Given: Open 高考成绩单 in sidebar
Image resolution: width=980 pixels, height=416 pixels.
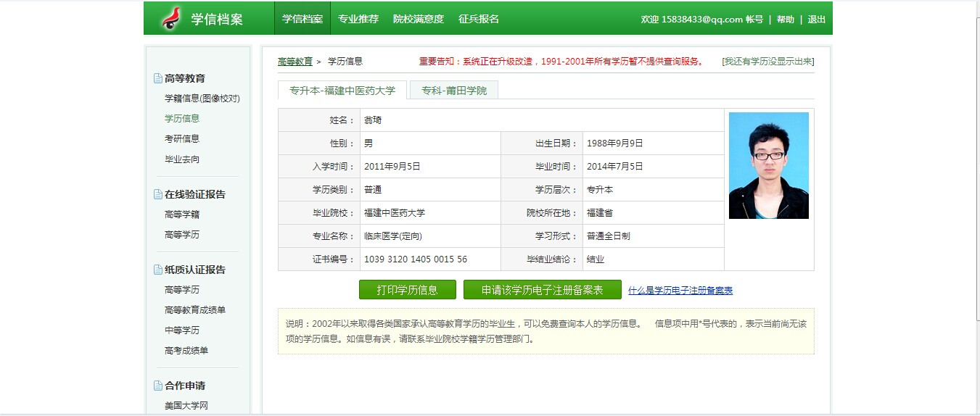Looking at the screenshot, I should (x=186, y=351).
